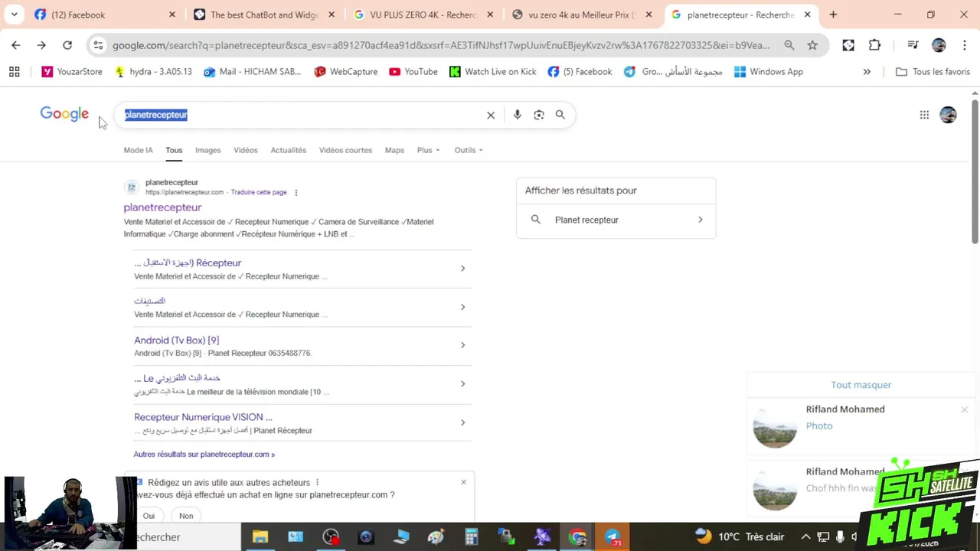Select the Maps search tab
This screenshot has width=980, height=551.
pos(394,150)
